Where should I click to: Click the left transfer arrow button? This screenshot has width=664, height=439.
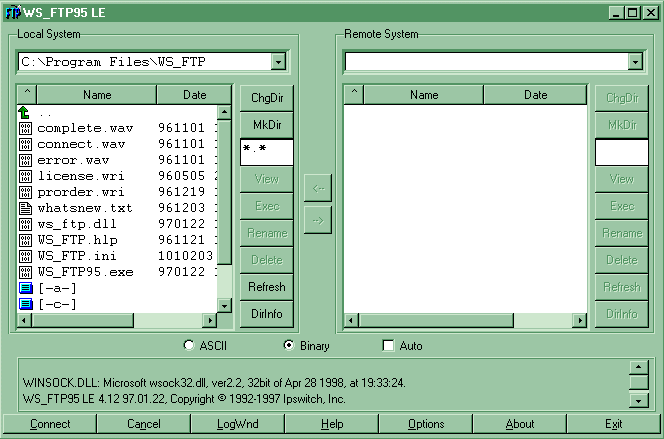click(x=318, y=188)
